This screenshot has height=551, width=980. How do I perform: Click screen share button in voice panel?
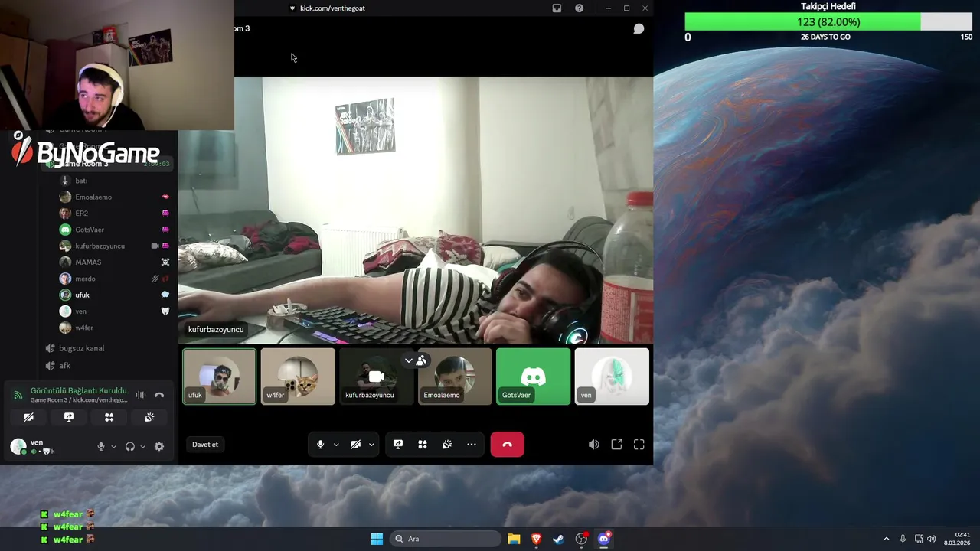(x=69, y=417)
